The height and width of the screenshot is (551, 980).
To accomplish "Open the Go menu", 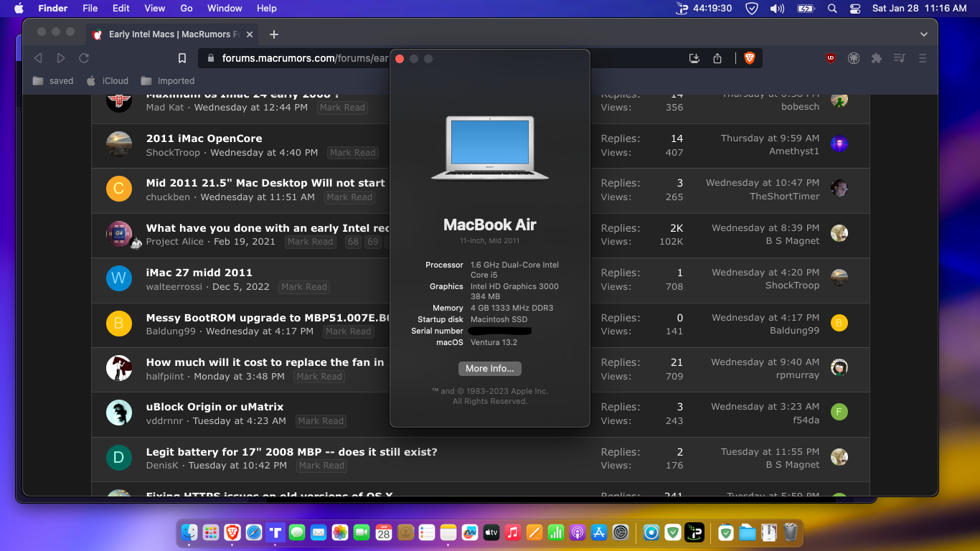I will click(x=187, y=9).
